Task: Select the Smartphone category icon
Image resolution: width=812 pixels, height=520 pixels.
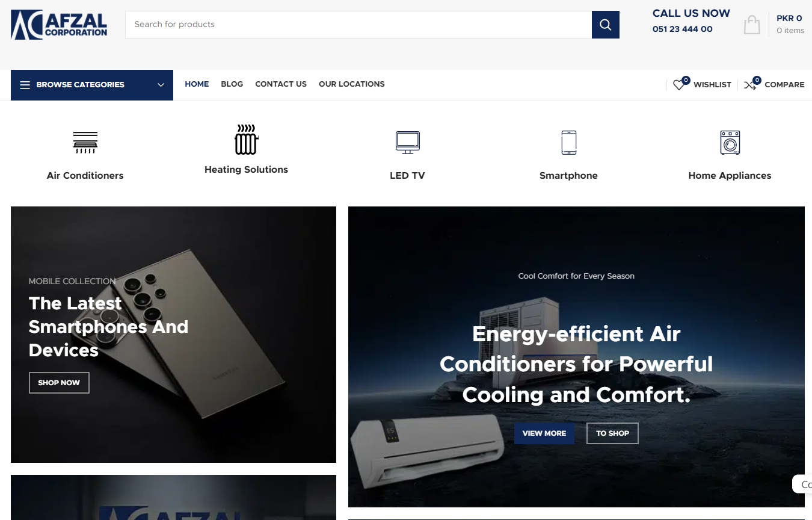Action: pos(568,143)
